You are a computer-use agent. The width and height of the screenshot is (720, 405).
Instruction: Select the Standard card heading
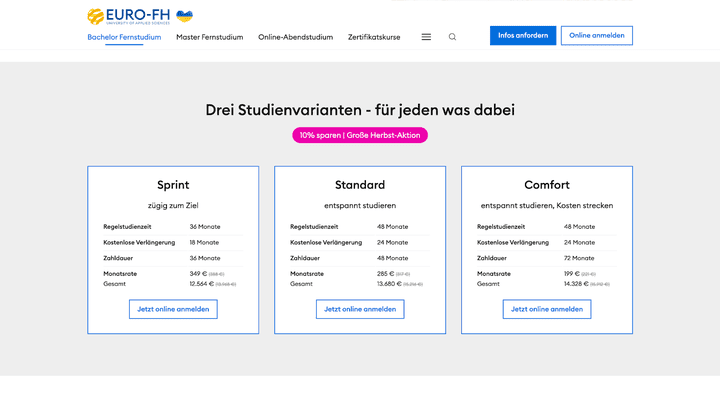(360, 185)
